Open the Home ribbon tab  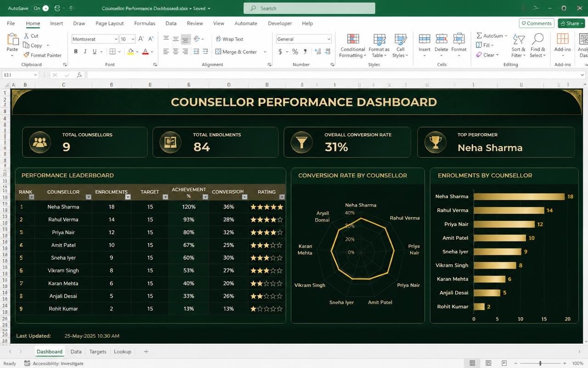coord(33,23)
